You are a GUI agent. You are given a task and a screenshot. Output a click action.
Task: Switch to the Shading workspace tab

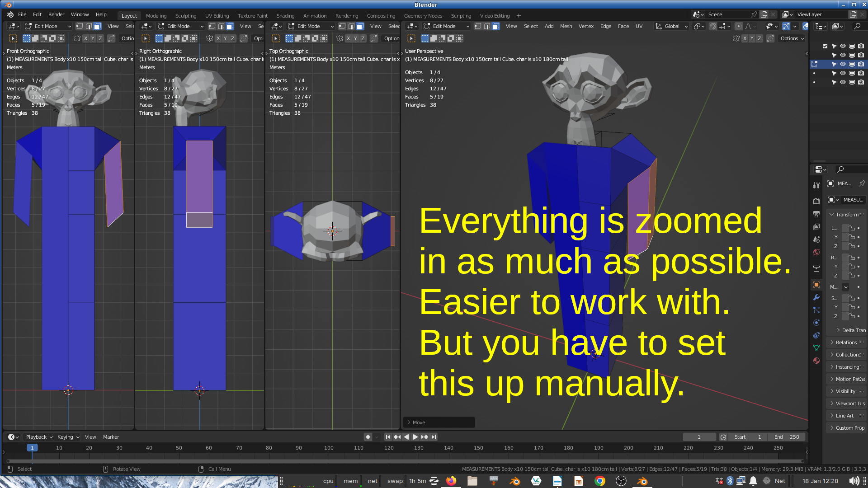[x=285, y=16]
